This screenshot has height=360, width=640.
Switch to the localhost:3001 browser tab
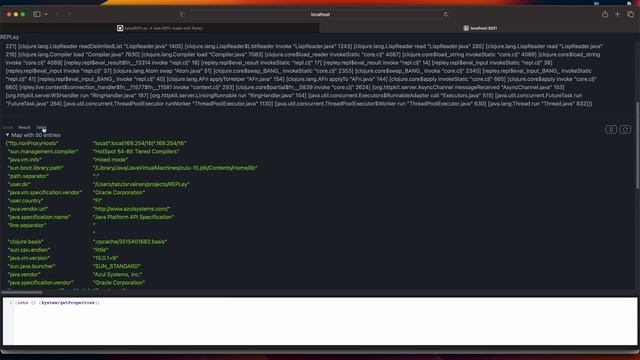click(480, 28)
